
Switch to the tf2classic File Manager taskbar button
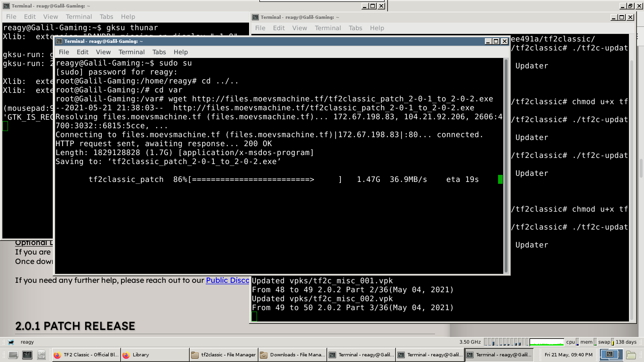[x=223, y=355]
